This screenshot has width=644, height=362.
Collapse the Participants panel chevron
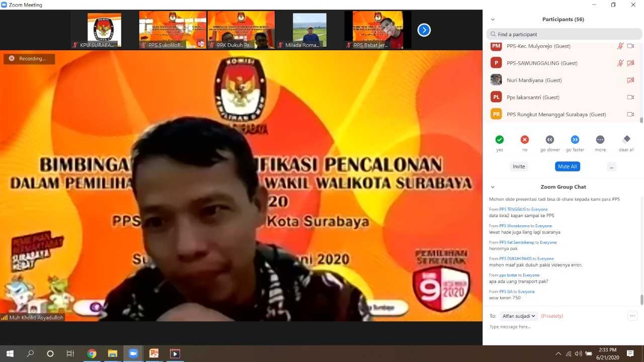(x=493, y=20)
